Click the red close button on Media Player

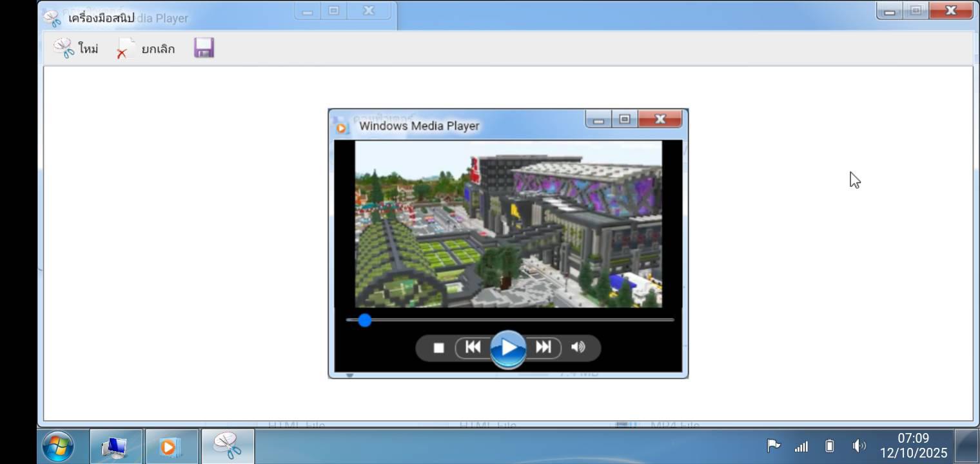coord(660,119)
